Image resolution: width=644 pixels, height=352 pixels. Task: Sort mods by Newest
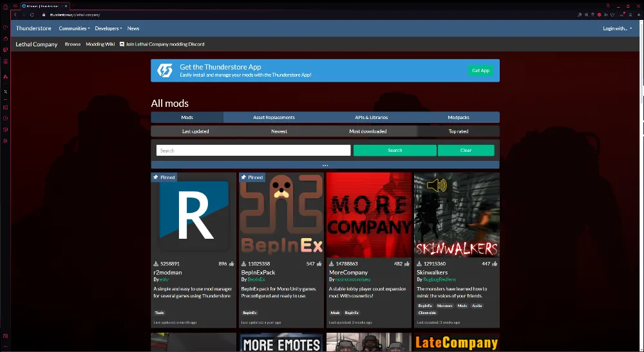(x=279, y=131)
